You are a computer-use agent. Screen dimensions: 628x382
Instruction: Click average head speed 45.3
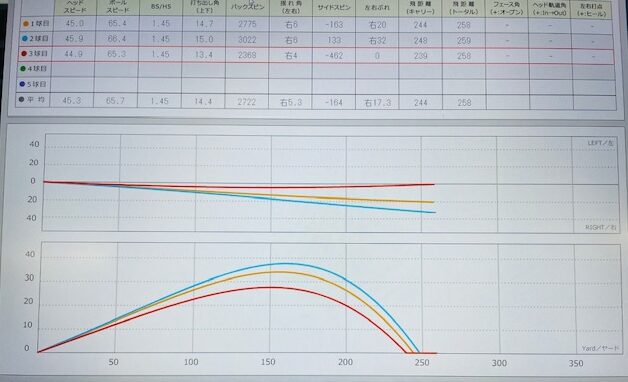pyautogui.click(x=72, y=101)
